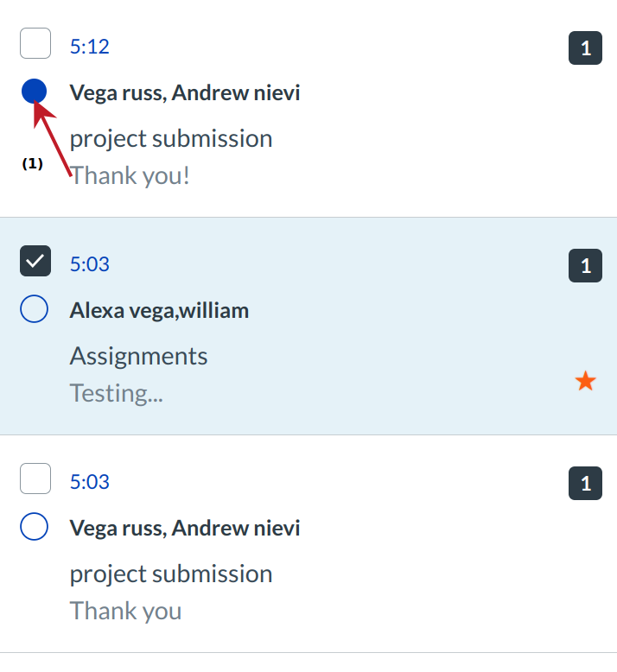
Task: Unstar the Assignments conversation
Action: coord(585,381)
